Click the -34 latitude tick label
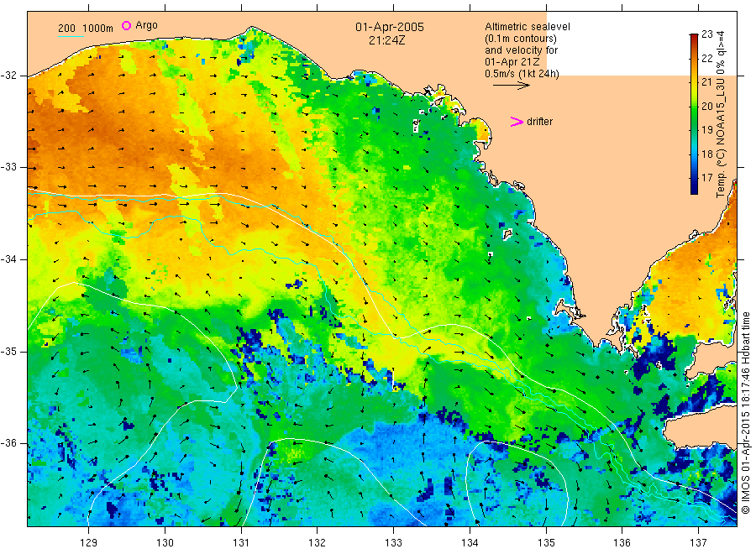Image resolution: width=756 pixels, height=554 pixels. coord(8,259)
